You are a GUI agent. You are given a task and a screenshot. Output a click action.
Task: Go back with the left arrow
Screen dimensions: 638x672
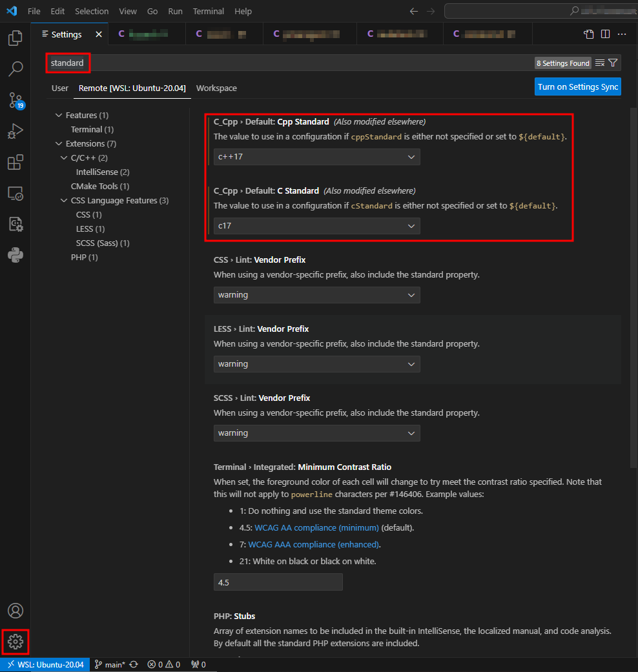coord(414,11)
